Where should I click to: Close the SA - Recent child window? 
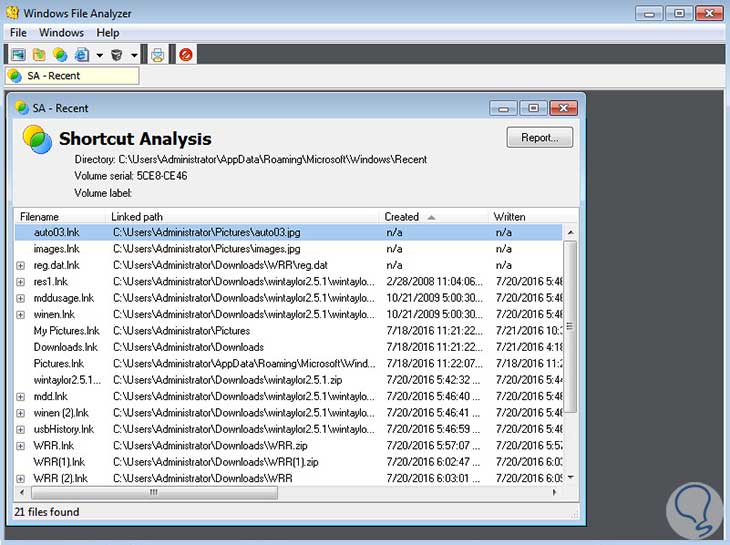564,108
